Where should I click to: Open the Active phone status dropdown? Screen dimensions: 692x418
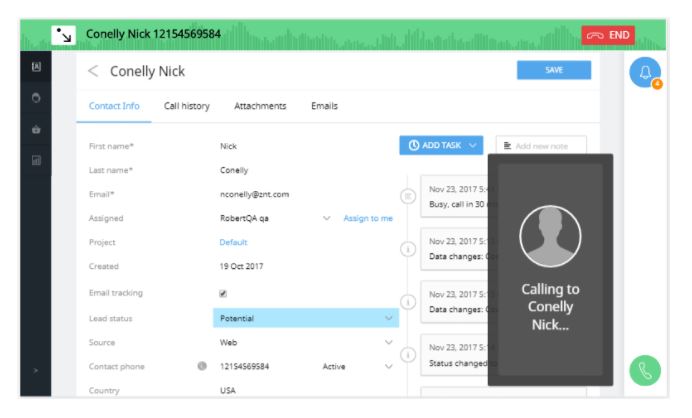[x=357, y=366]
